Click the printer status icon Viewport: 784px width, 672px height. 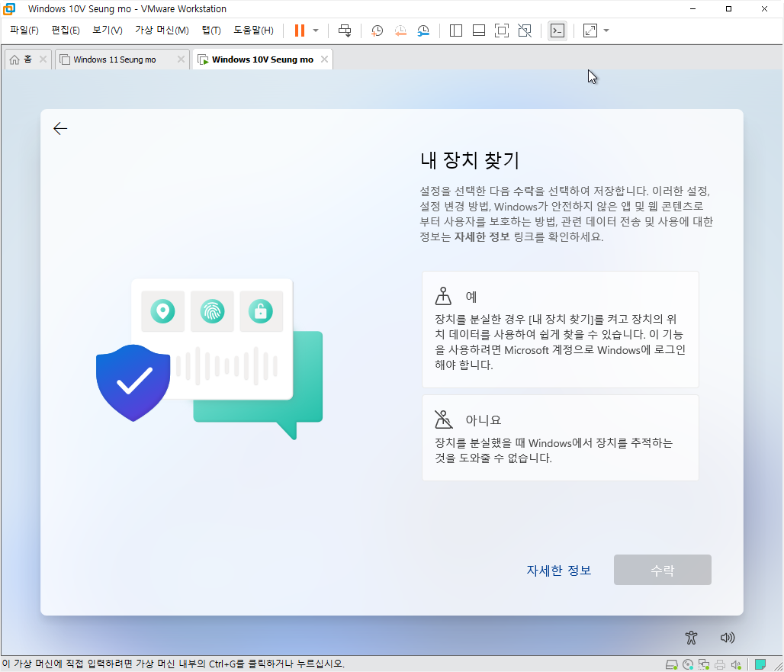[x=720, y=664]
